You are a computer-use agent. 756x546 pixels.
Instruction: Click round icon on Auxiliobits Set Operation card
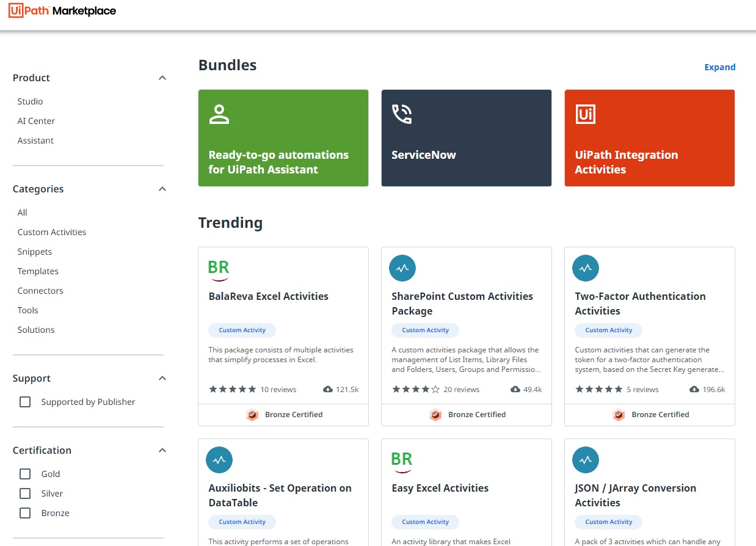click(219, 460)
